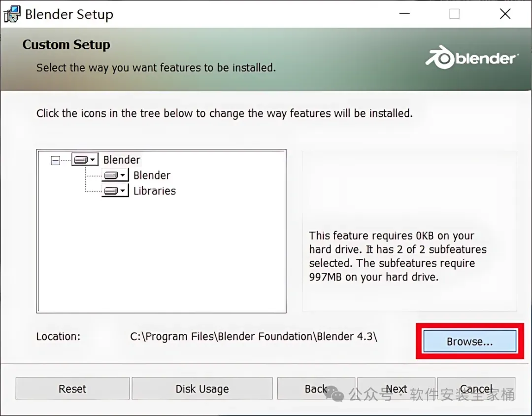Collapse the Blender feature tree node
The width and height of the screenshot is (532, 416).
[55, 160]
